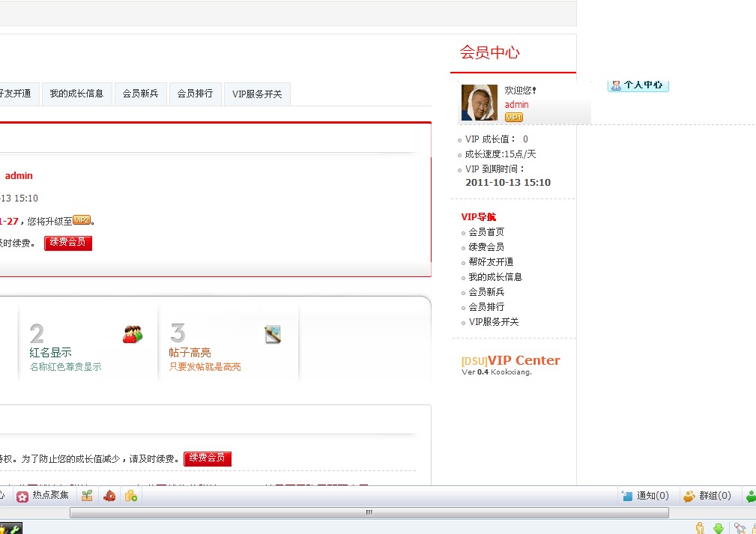Click the 红名显示 feature title
The width and height of the screenshot is (756, 534).
pyautogui.click(x=51, y=352)
